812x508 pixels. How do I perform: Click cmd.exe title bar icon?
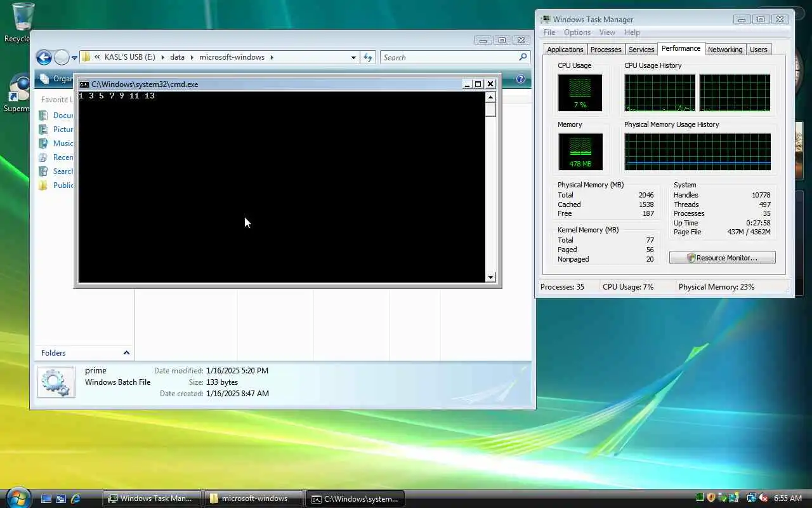click(x=84, y=84)
